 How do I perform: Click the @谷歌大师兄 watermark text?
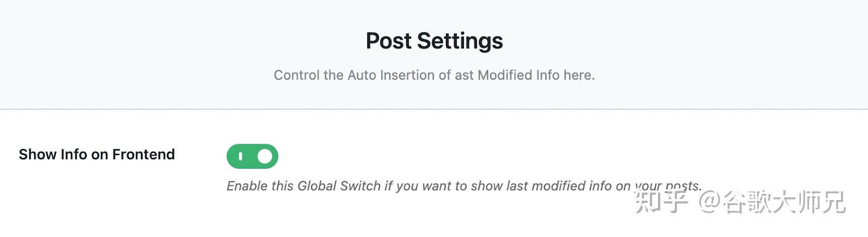[x=771, y=202]
